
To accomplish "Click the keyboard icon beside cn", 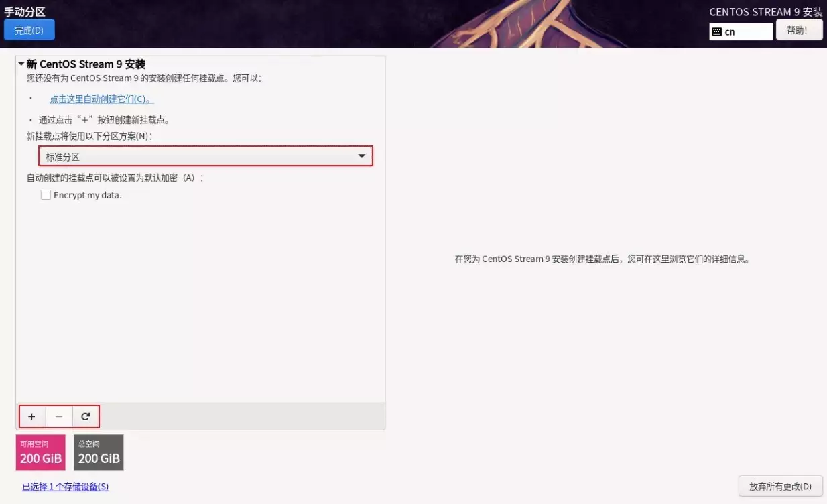I will (x=716, y=31).
